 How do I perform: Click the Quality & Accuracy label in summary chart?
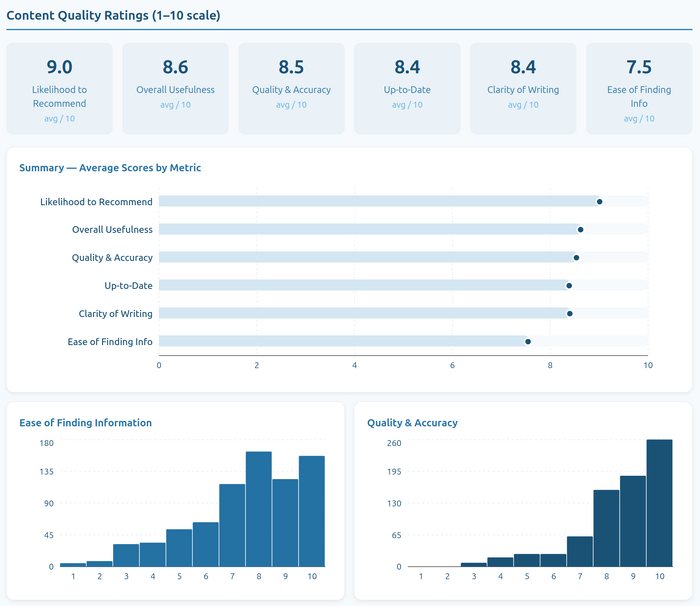click(112, 258)
